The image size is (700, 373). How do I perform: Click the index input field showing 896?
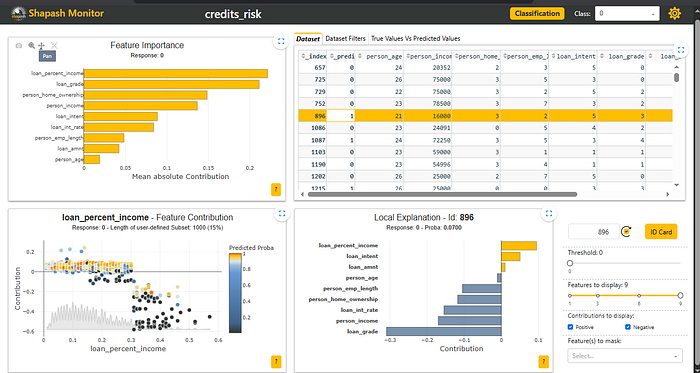point(594,232)
